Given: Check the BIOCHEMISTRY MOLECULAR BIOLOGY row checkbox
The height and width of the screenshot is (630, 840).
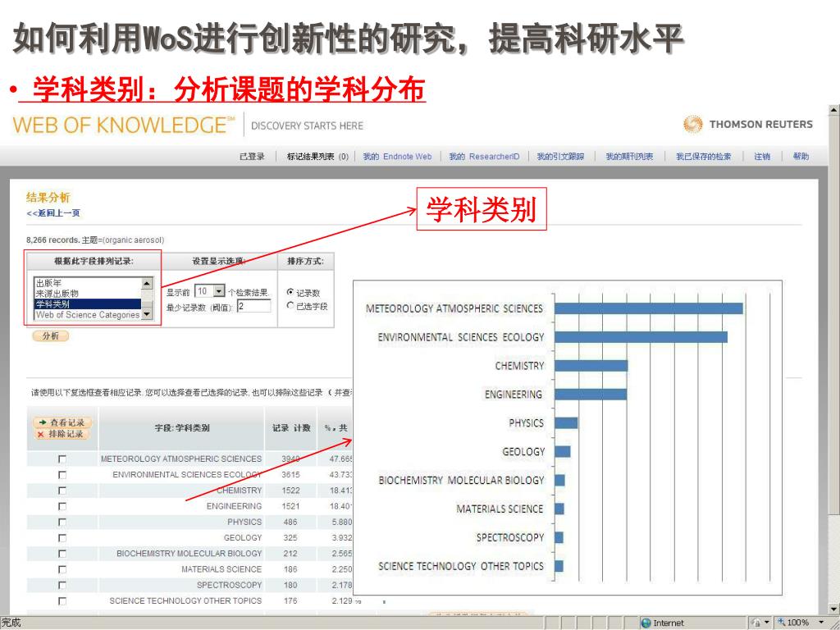Looking at the screenshot, I should click(x=62, y=554).
